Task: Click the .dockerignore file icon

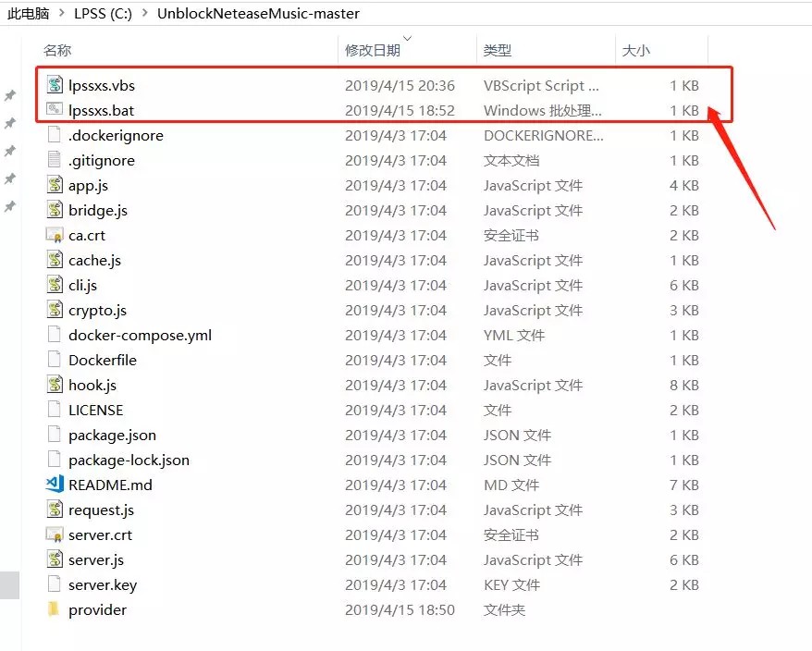Action: pos(54,135)
